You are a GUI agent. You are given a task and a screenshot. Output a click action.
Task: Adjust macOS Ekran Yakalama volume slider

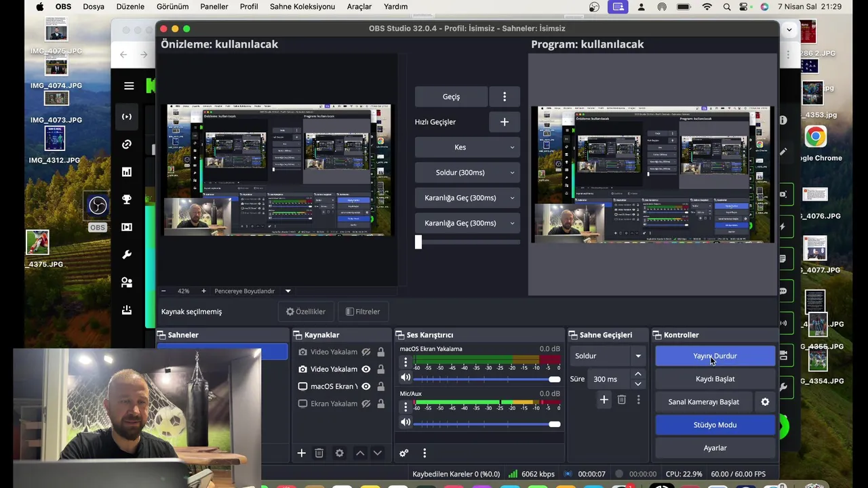486,379
